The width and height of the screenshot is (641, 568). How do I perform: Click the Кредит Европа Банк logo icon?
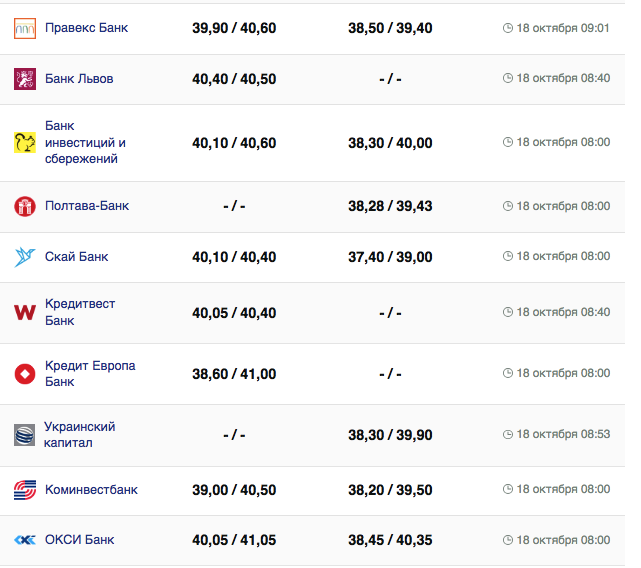click(x=25, y=374)
